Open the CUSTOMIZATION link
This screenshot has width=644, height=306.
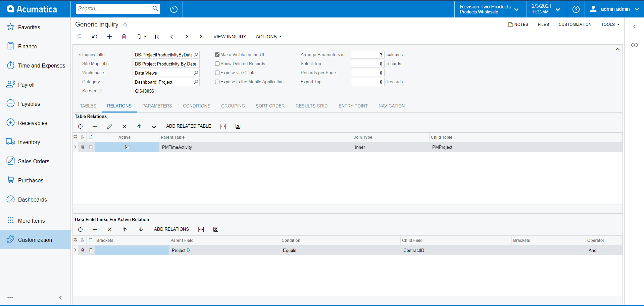click(575, 24)
